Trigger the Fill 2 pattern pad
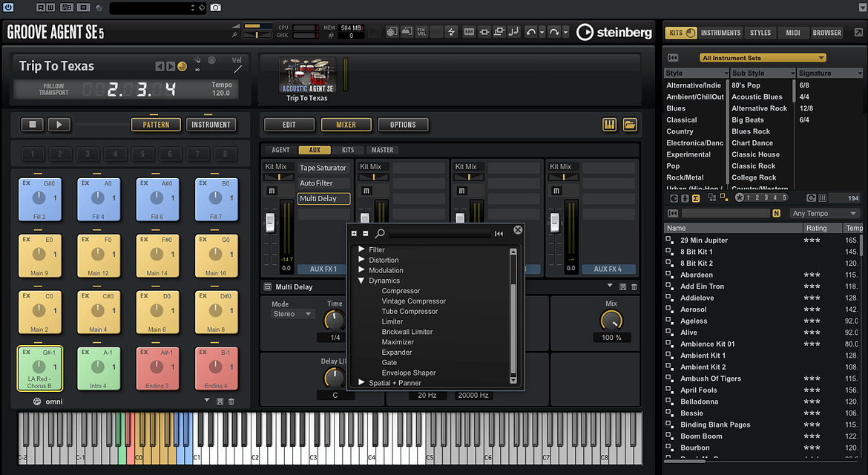 40,200
